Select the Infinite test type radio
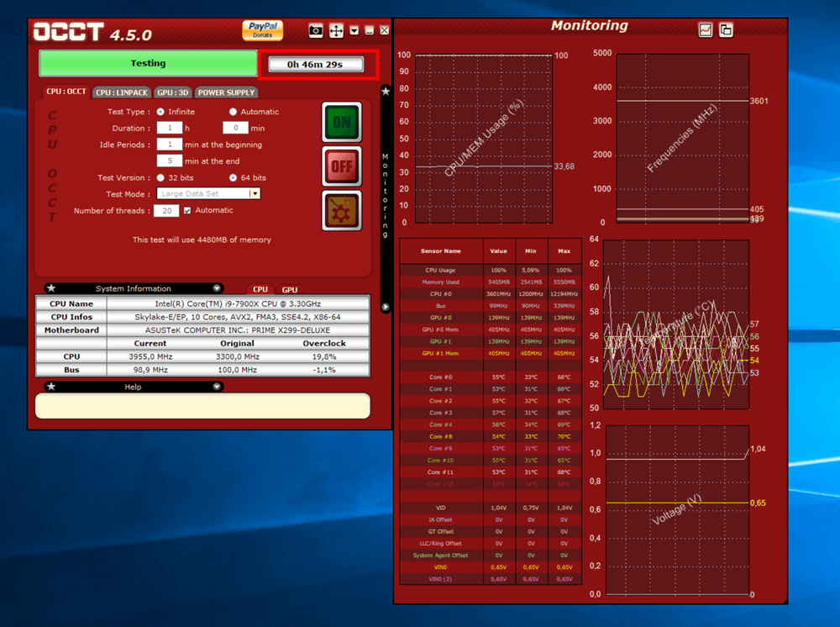 (160, 112)
